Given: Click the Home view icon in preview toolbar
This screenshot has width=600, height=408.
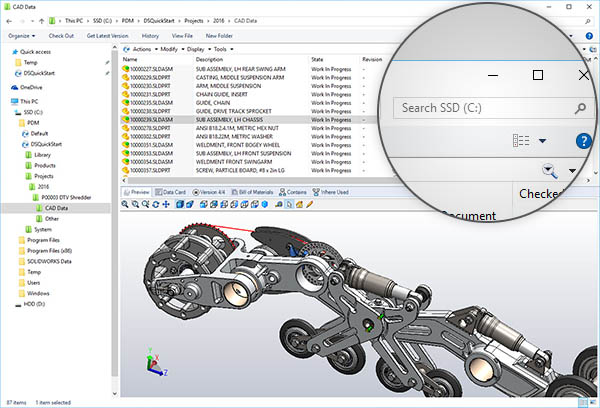Looking at the screenshot, I should [x=299, y=204].
